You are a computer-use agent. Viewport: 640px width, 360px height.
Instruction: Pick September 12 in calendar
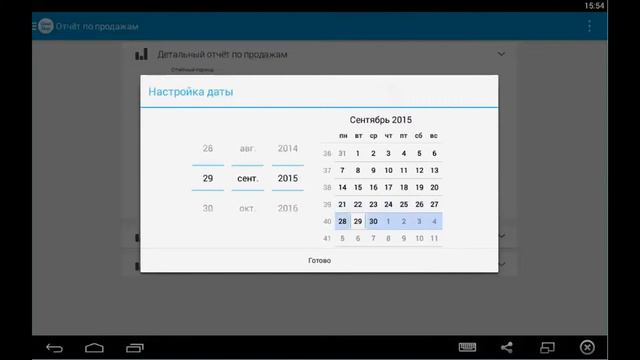click(419, 171)
